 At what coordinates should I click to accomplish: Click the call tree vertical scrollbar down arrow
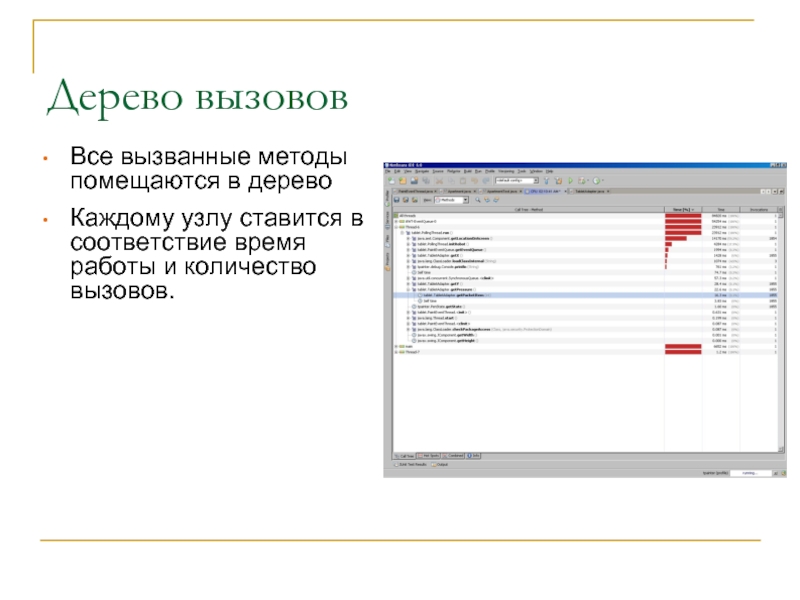coord(781,449)
